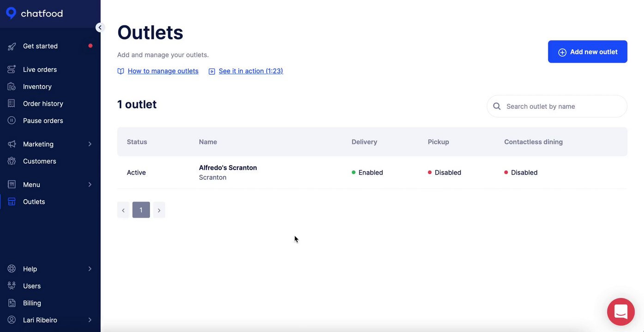Go to the next page arrow
The image size is (644, 332).
159,210
